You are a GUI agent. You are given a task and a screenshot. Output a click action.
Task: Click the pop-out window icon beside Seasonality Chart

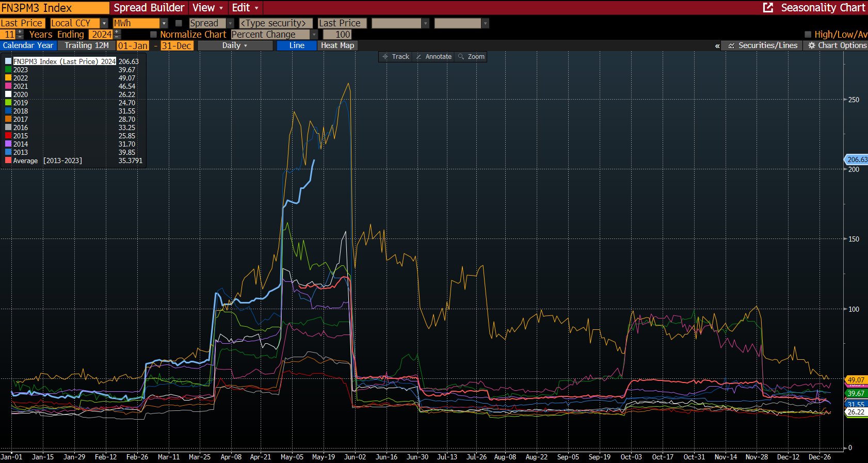coord(768,8)
